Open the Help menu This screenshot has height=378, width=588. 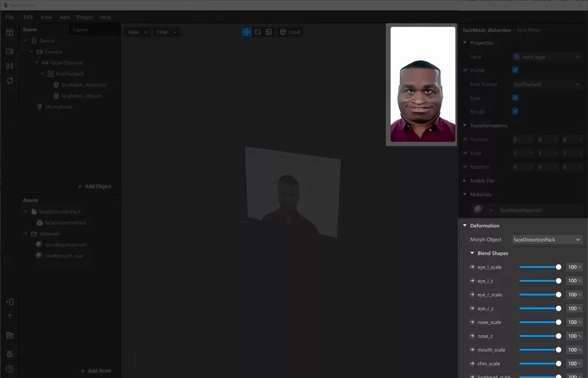click(x=105, y=17)
